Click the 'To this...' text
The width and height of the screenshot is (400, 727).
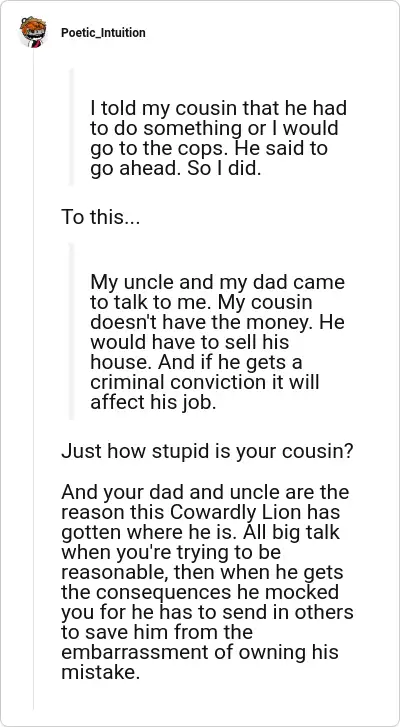point(101,217)
